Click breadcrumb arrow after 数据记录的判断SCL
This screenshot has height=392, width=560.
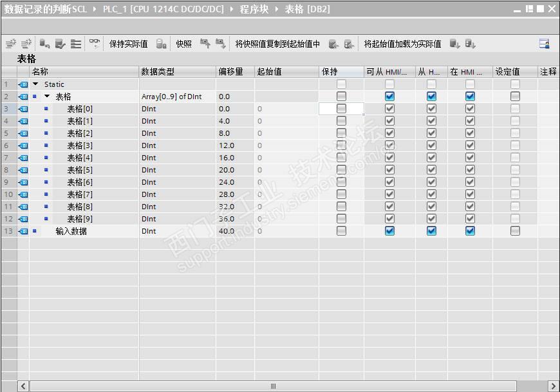94,9
